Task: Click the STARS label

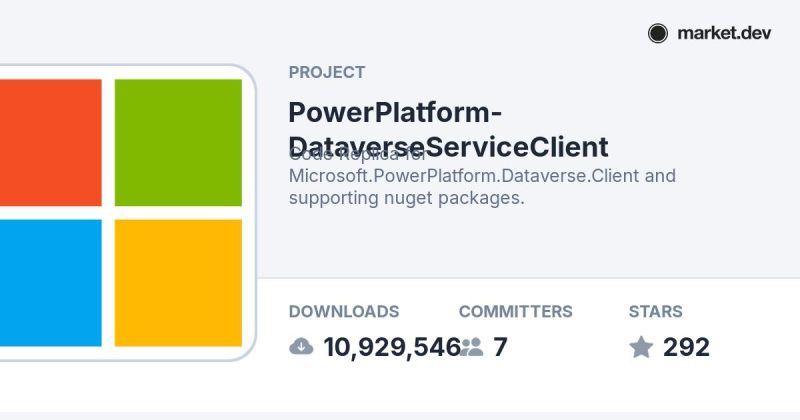Action: pos(656,311)
